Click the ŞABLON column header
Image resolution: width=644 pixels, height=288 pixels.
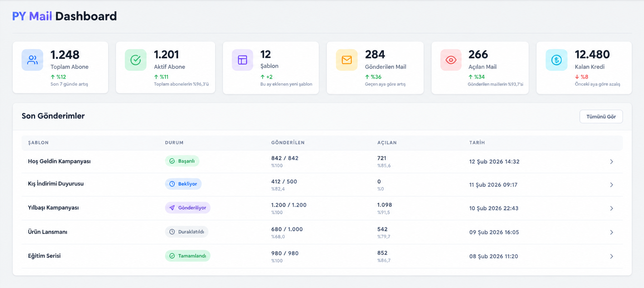click(38, 143)
